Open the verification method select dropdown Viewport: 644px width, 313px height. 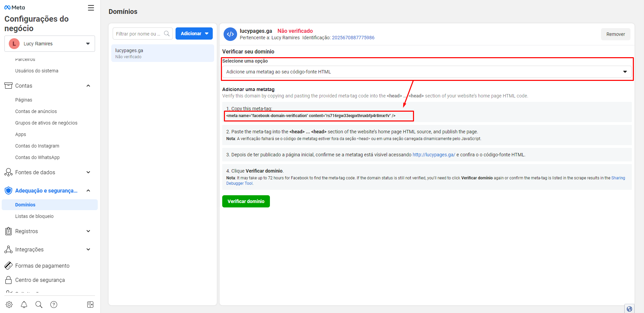click(x=427, y=72)
